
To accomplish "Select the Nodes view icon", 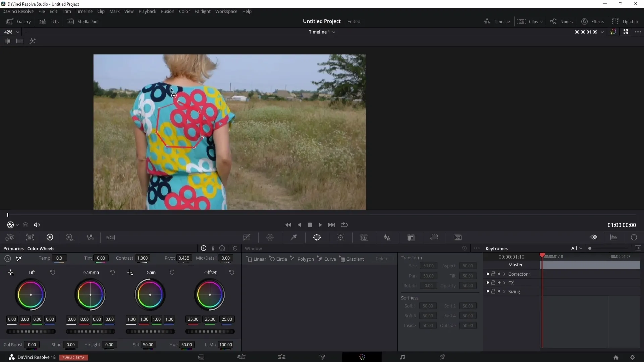I will coord(554,21).
